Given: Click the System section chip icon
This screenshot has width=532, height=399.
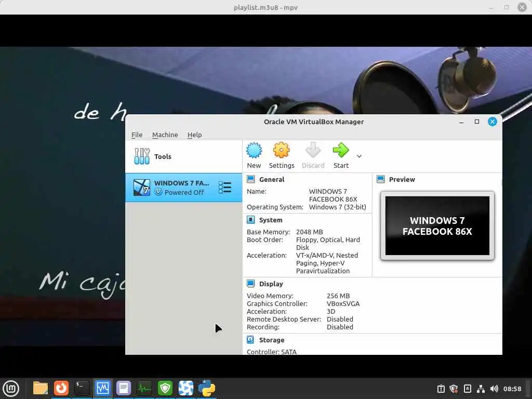Looking at the screenshot, I should point(251,220).
